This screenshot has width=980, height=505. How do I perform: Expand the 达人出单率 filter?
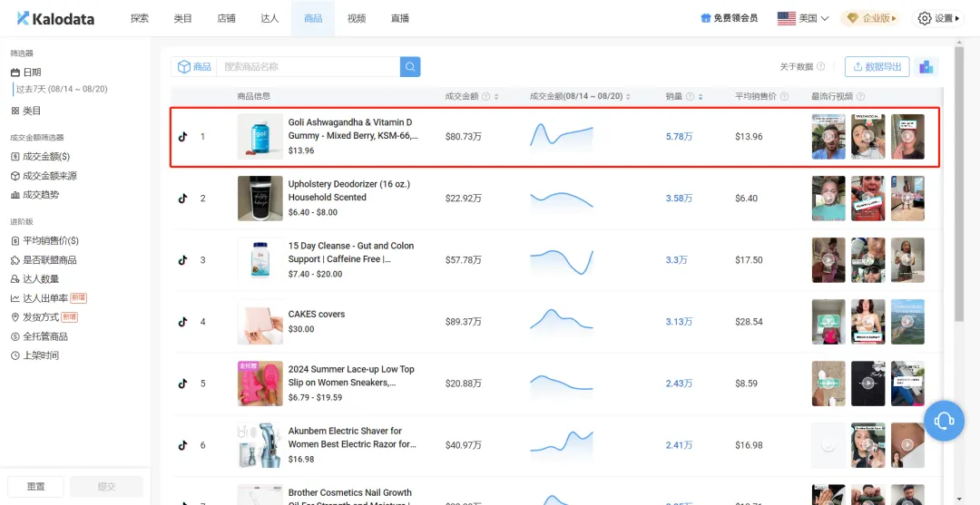click(x=49, y=298)
